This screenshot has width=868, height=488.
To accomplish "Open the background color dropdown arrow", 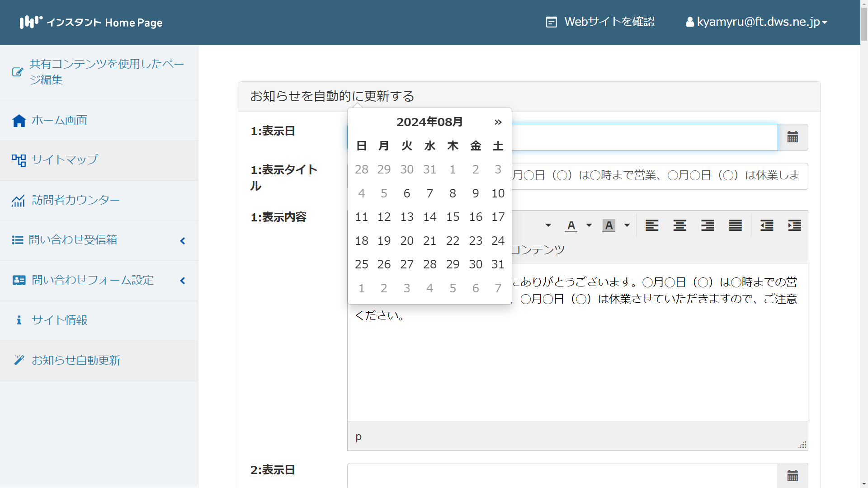I will (x=627, y=225).
